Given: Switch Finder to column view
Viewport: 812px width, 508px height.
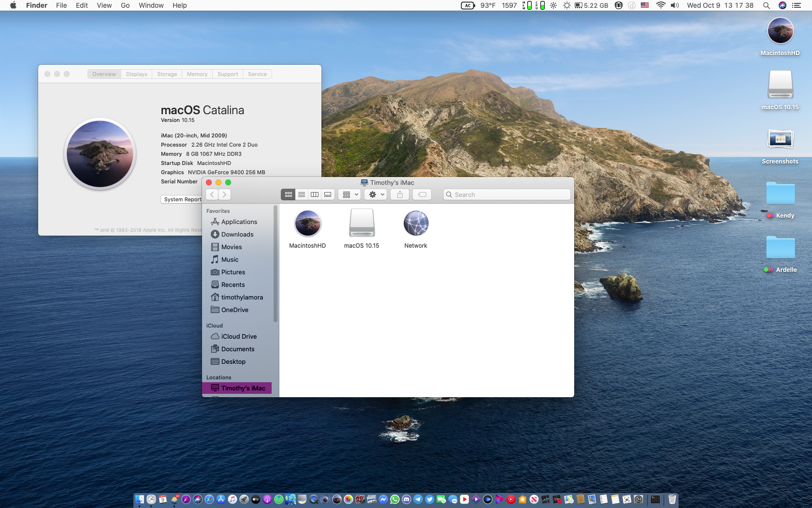Looking at the screenshot, I should [x=315, y=194].
